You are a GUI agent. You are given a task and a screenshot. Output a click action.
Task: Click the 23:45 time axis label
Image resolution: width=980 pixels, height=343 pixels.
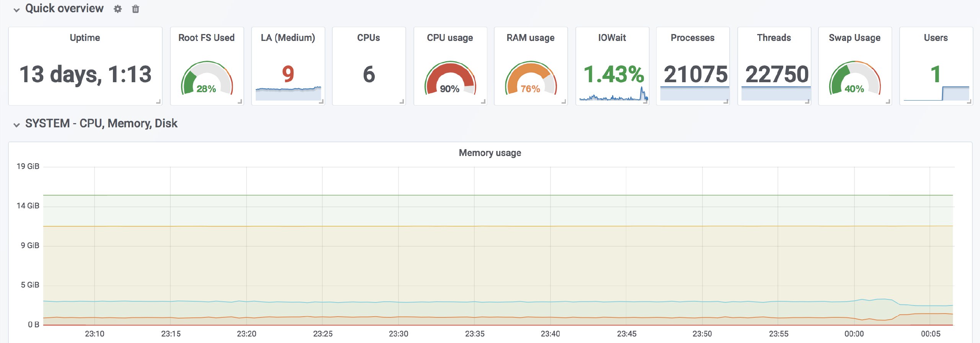[x=627, y=334]
